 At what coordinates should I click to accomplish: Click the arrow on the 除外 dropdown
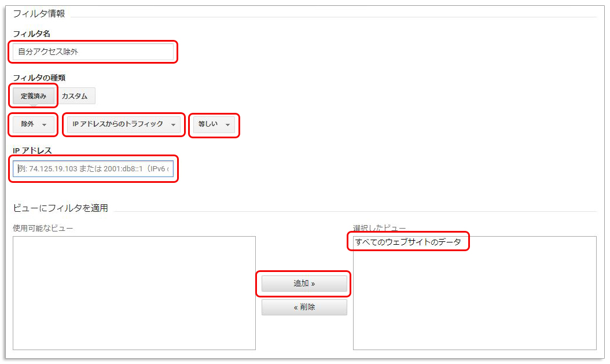(x=45, y=126)
